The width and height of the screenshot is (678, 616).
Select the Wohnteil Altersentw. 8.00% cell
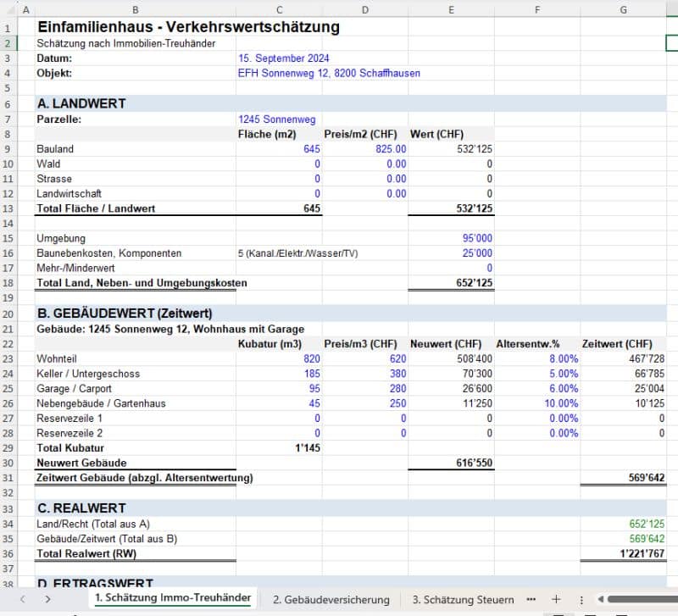(x=537, y=358)
